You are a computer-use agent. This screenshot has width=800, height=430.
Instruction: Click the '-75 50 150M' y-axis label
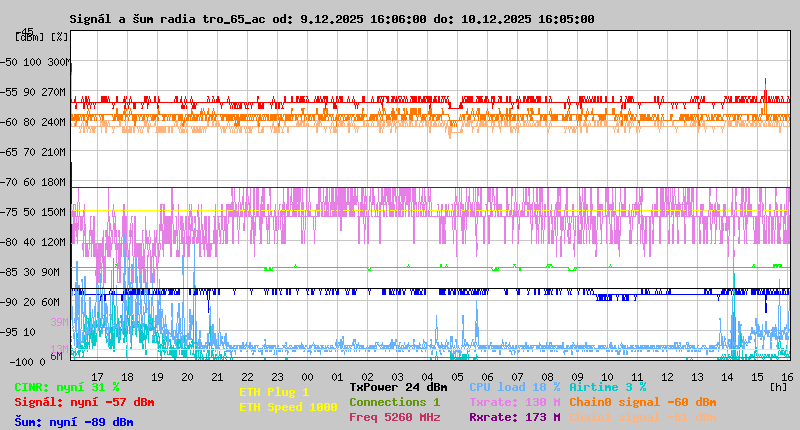pyautogui.click(x=33, y=212)
